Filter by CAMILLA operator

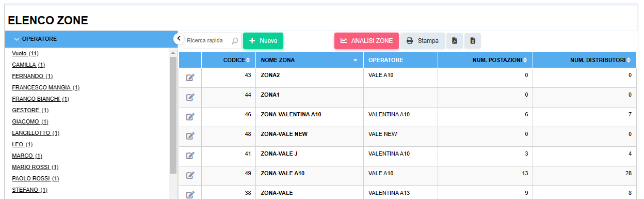coord(28,65)
